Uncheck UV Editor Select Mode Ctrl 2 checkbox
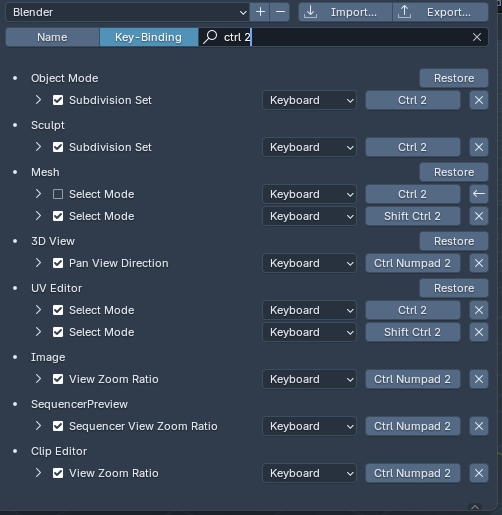 coord(58,310)
